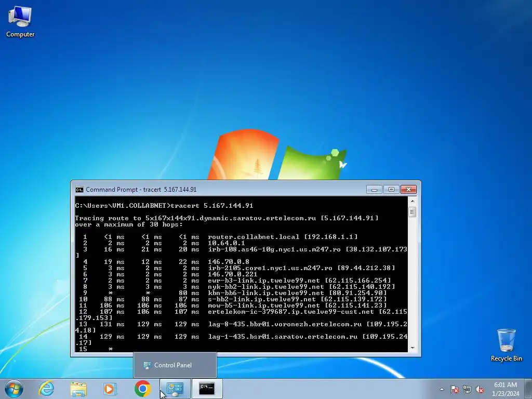The width and height of the screenshot is (532, 399).
Task: Minimize the Command Prompt window
Action: 374,189
